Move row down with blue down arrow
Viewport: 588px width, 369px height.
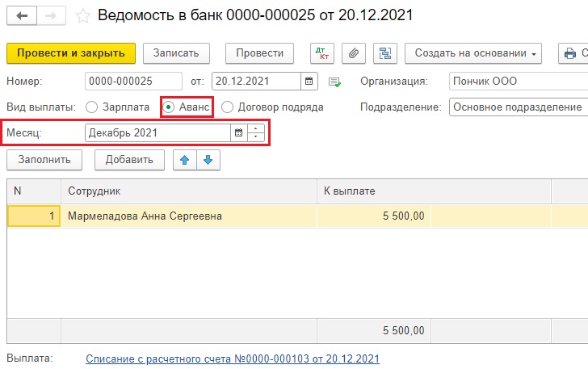point(208,160)
